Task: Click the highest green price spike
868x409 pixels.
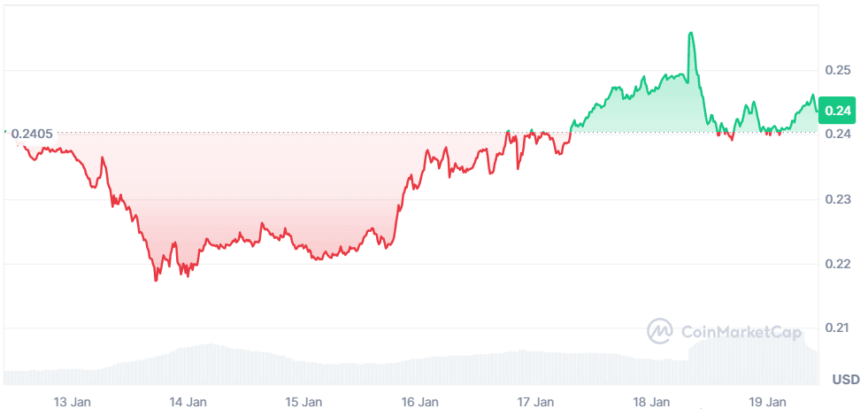Action: pos(690,34)
